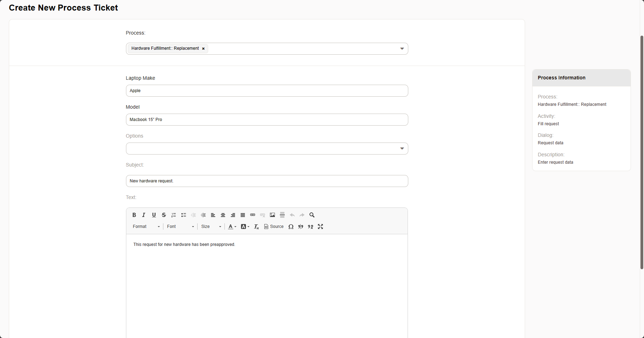Center align the text
This screenshot has height=338, width=644.
coord(223,215)
